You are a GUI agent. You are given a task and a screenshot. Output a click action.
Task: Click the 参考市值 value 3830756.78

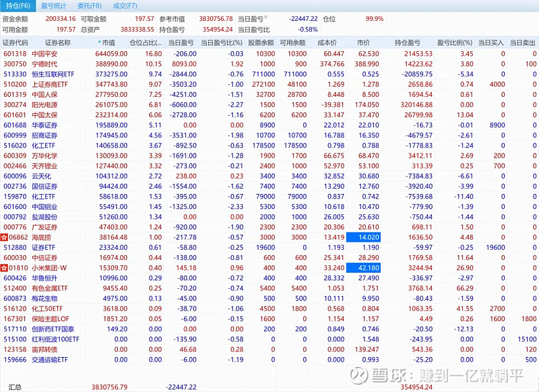pos(216,19)
